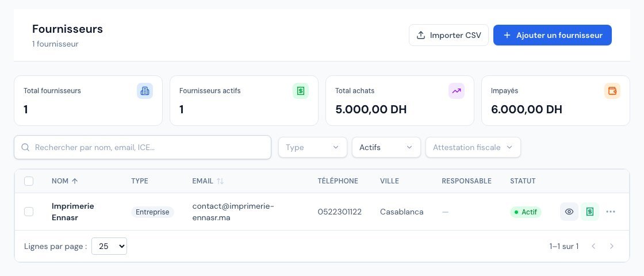The image size is (644, 276).
Task: Click the Total achats trend icon
Action: point(457,91)
